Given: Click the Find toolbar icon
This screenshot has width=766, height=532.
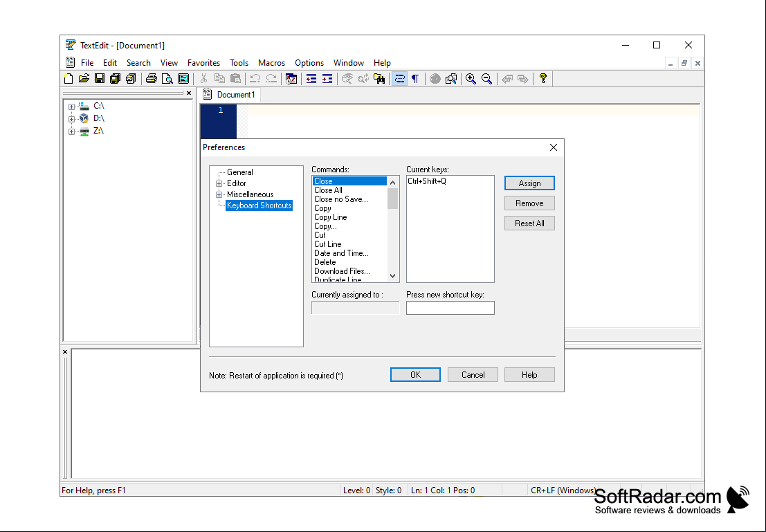Looking at the screenshot, I should pyautogui.click(x=347, y=79).
